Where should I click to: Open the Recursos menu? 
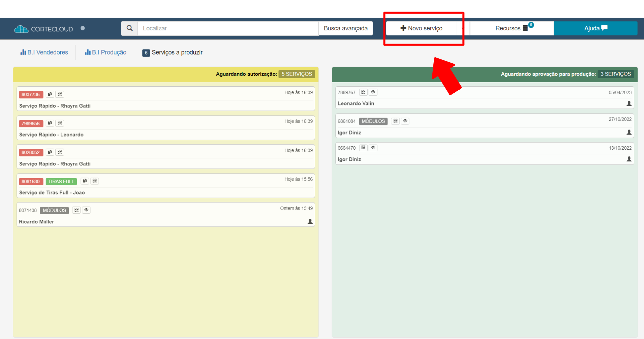tap(512, 28)
